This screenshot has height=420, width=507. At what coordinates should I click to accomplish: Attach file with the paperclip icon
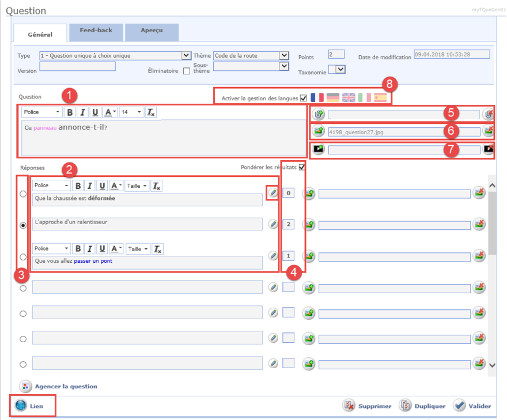pyautogui.click(x=319, y=114)
